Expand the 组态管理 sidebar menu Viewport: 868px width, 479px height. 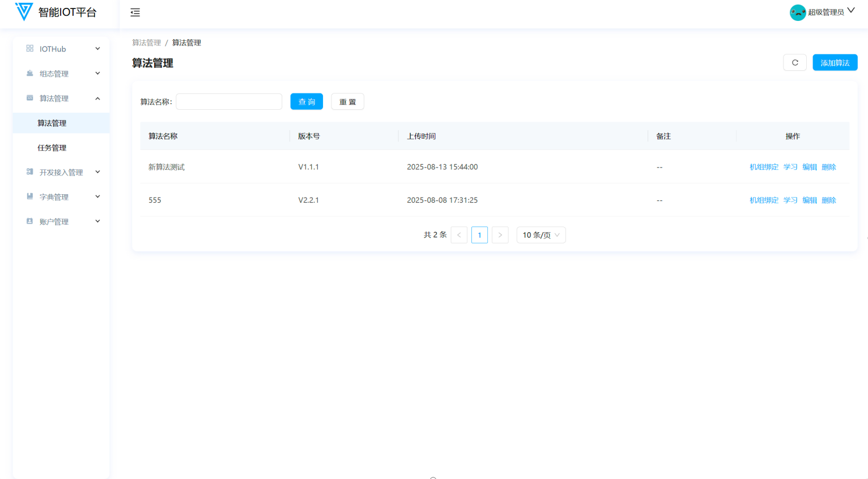(61, 74)
